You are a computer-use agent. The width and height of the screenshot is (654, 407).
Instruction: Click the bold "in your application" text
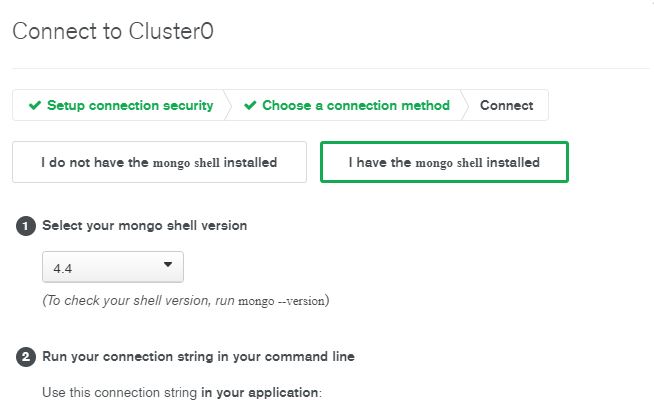coord(260,392)
